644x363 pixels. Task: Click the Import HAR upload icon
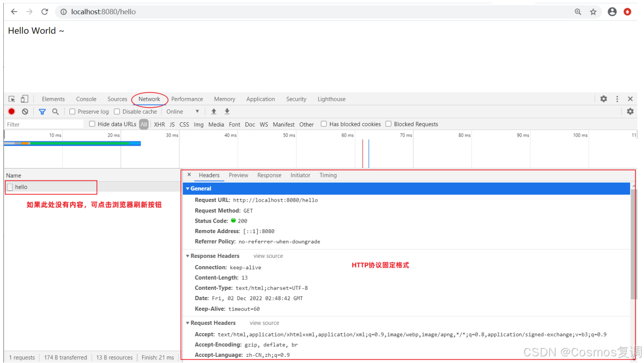pyautogui.click(x=214, y=111)
